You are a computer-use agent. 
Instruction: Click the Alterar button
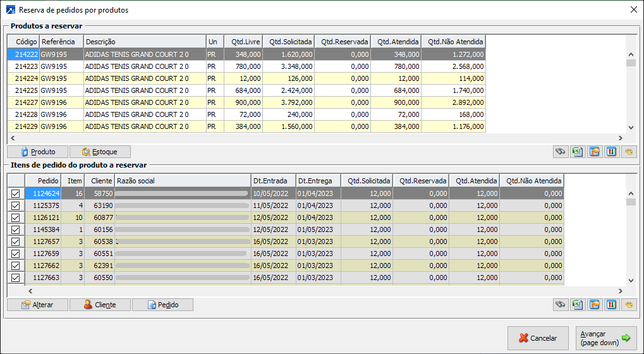tap(37, 305)
